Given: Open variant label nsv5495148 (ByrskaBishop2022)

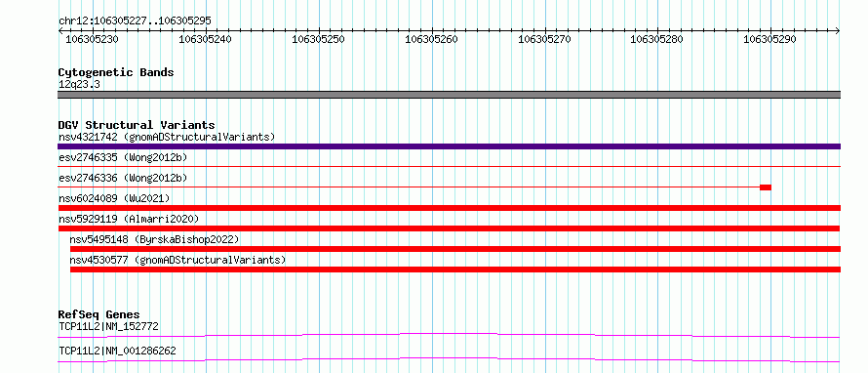Looking at the screenshot, I should pos(154,239).
